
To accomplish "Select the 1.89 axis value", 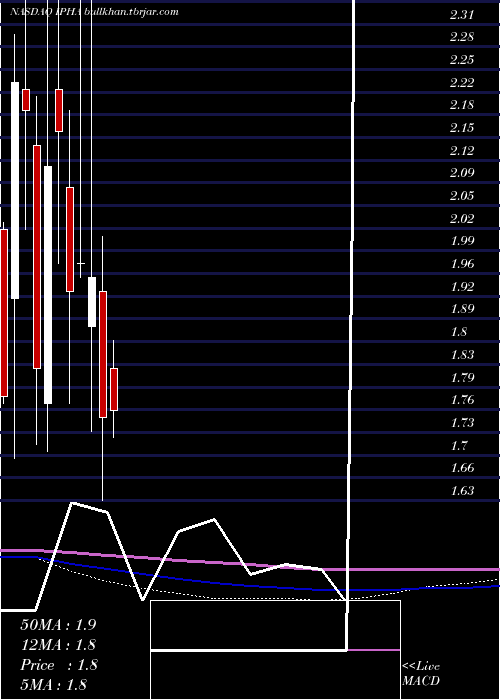I will pos(461,308).
